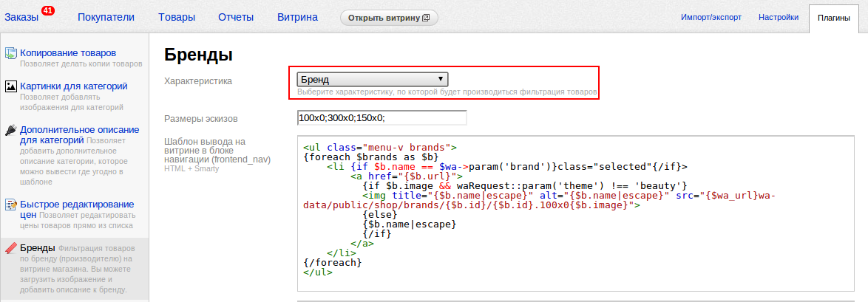Open Импорт/экспорт page
The width and height of the screenshot is (868, 302).
711,17
